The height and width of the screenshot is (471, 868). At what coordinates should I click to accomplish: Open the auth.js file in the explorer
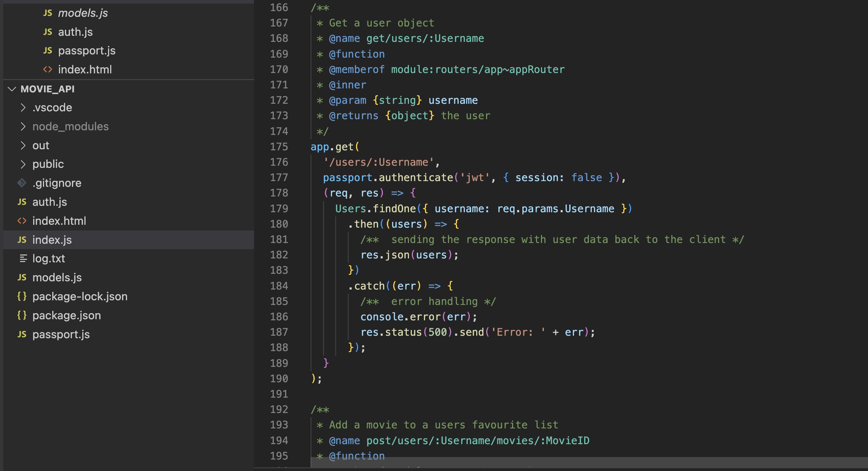click(50, 202)
